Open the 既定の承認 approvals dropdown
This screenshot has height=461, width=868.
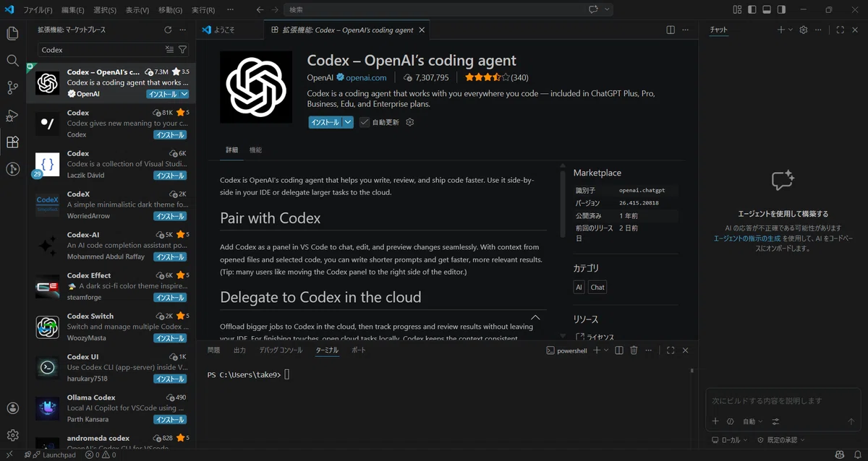[781, 439]
